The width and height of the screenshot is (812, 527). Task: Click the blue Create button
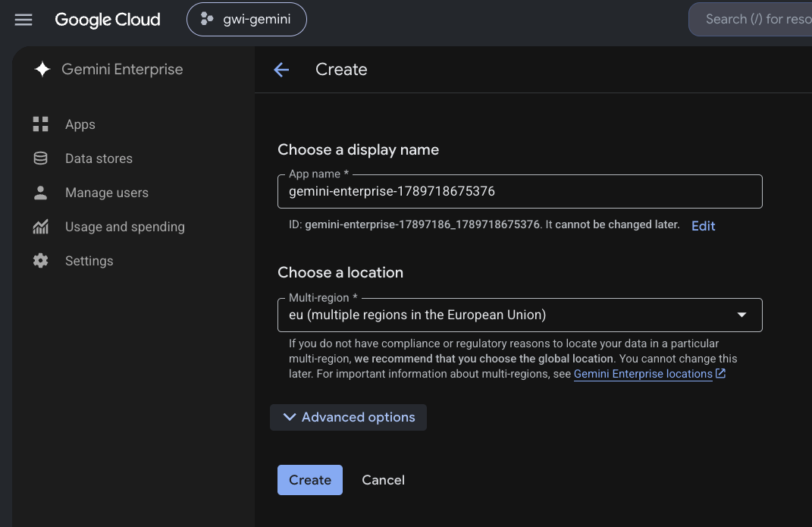point(310,480)
